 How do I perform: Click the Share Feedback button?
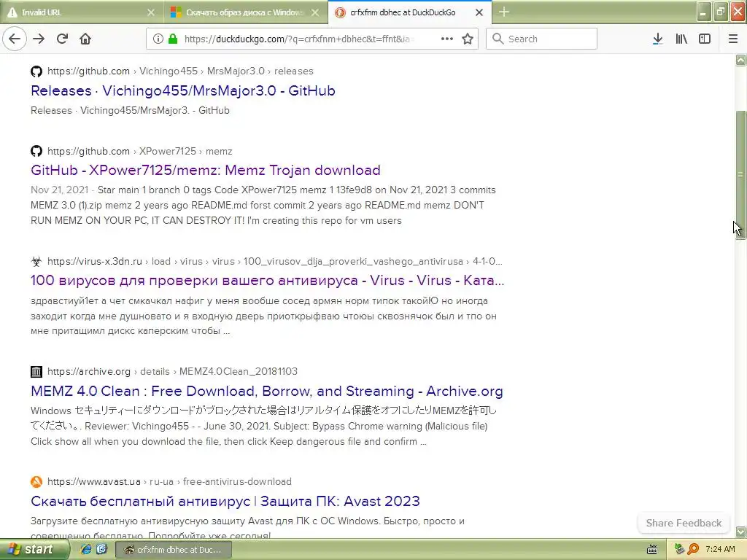point(684,523)
